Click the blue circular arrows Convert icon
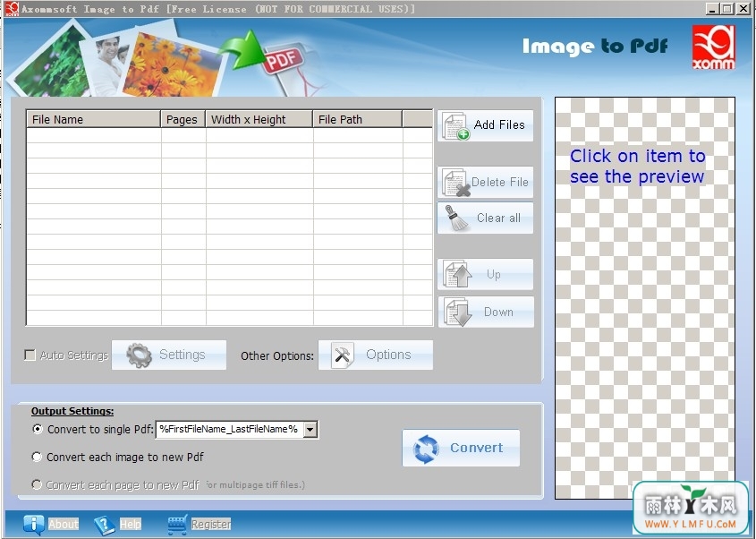 426,449
